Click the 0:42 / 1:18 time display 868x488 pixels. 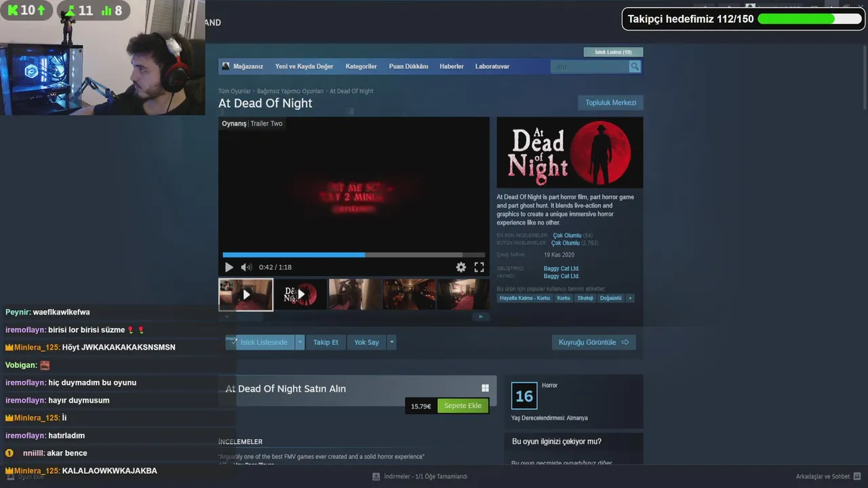[x=275, y=267]
